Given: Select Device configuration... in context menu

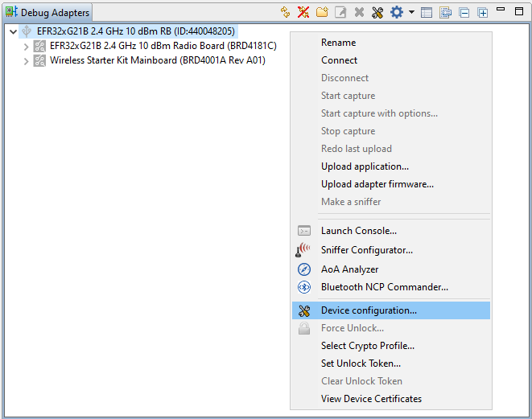Looking at the screenshot, I should (x=369, y=310).
